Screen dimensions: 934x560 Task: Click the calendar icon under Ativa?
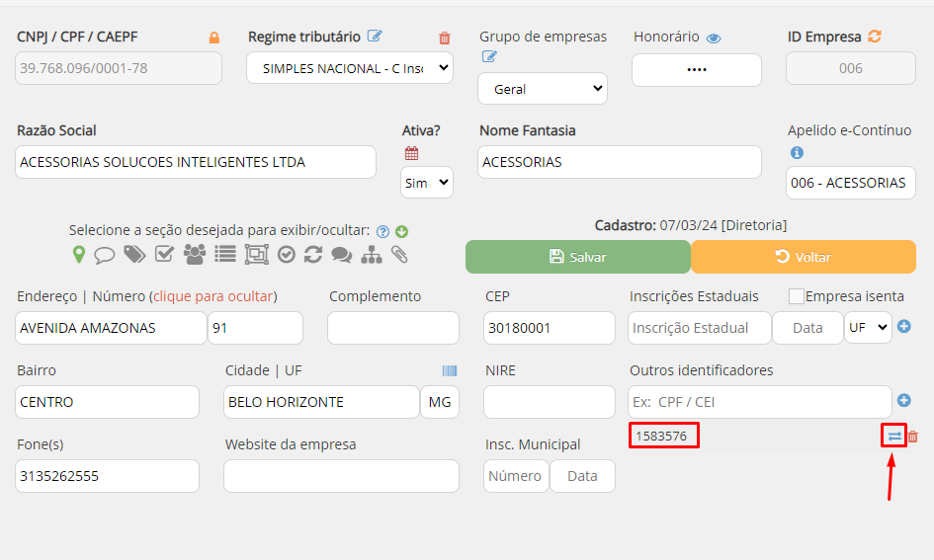pos(411,153)
